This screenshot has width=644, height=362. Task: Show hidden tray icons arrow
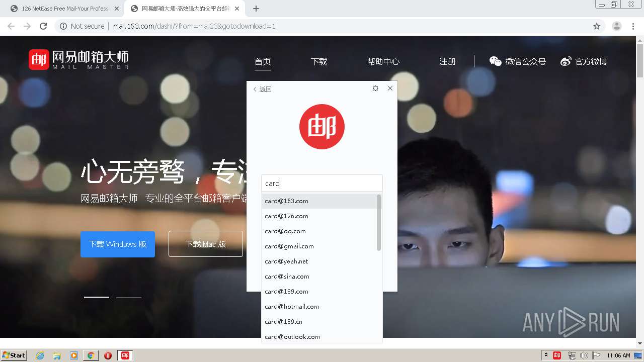tap(546, 355)
